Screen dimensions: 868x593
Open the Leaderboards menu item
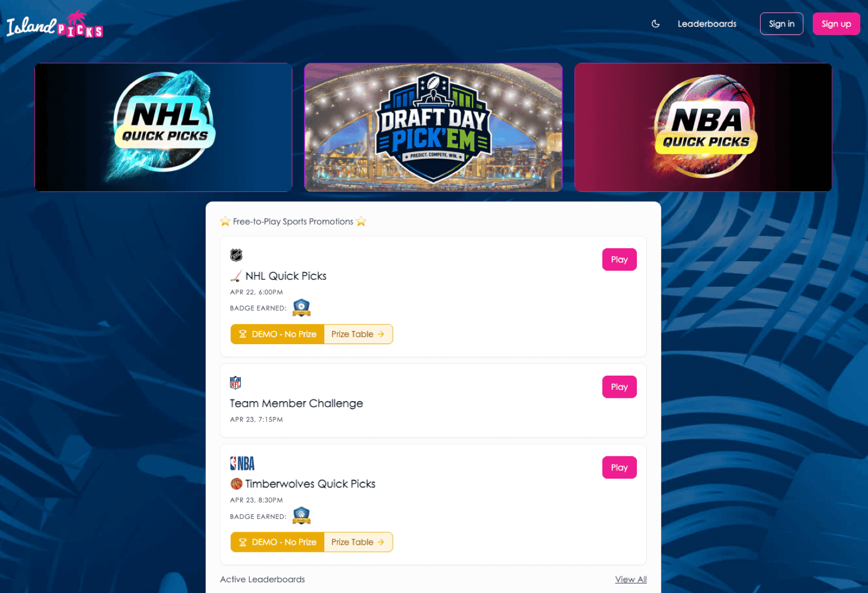[707, 24]
